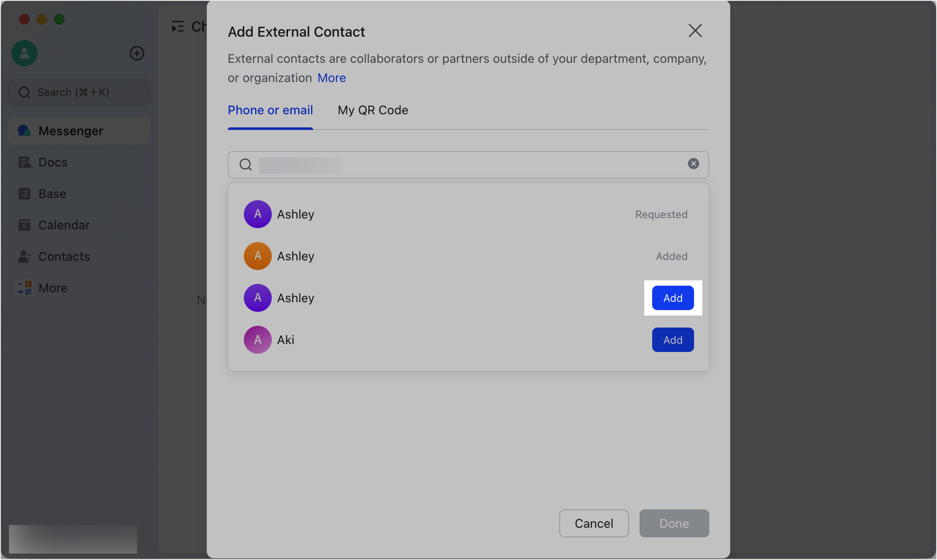The height and width of the screenshot is (560, 937).
Task: Add the third Ashley as a contact
Action: (673, 298)
